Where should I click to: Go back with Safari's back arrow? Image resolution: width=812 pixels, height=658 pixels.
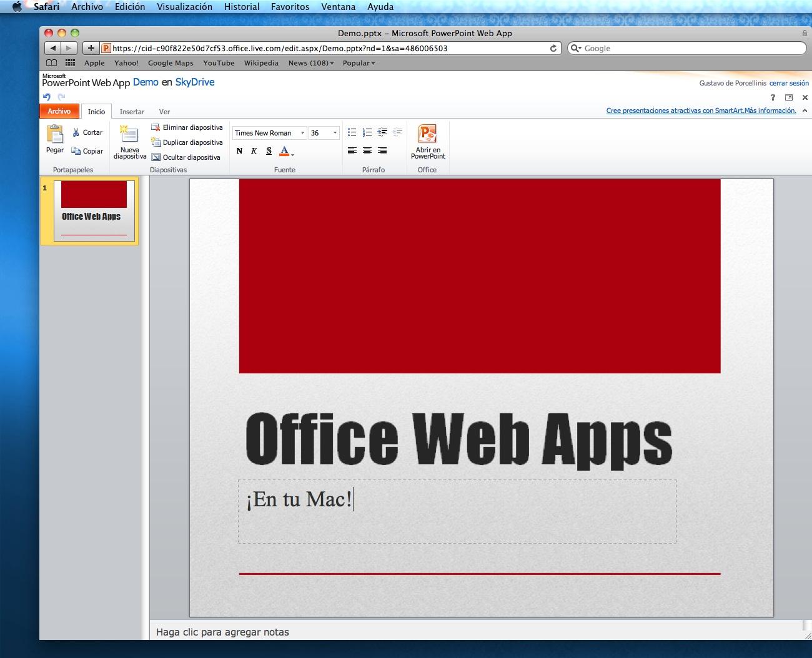point(53,48)
